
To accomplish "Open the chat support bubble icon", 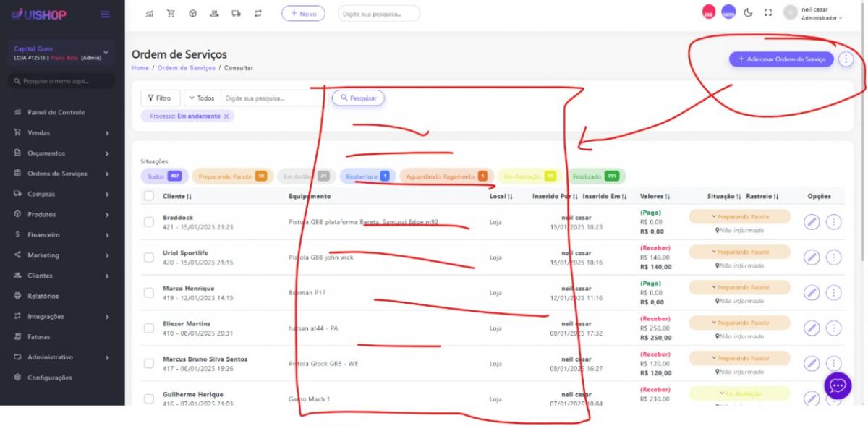I will [837, 385].
